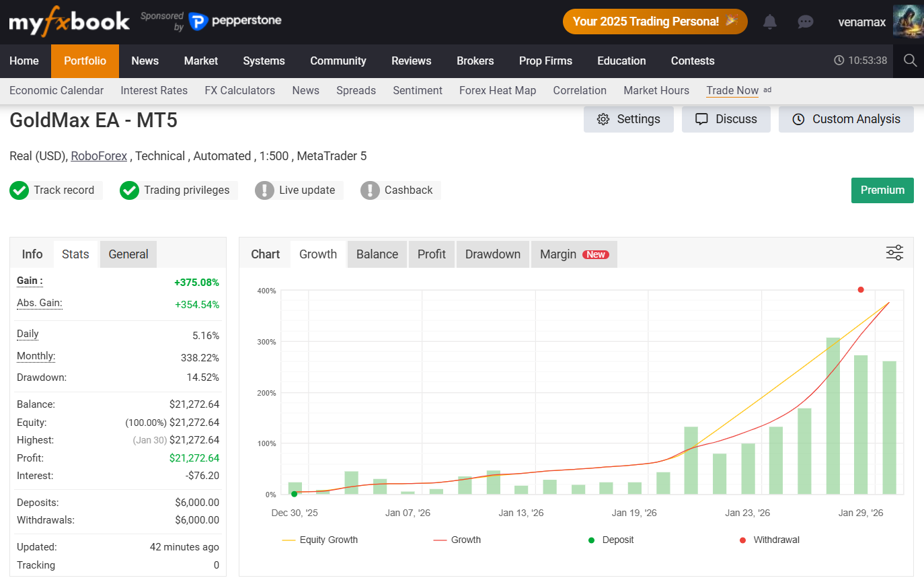Click the Trade Now ad link
Image resolution: width=924 pixels, height=578 pixels.
pos(732,90)
